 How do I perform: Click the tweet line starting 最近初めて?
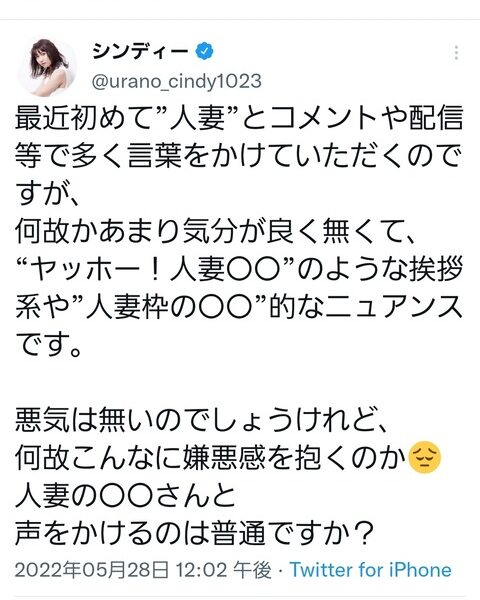point(239,118)
